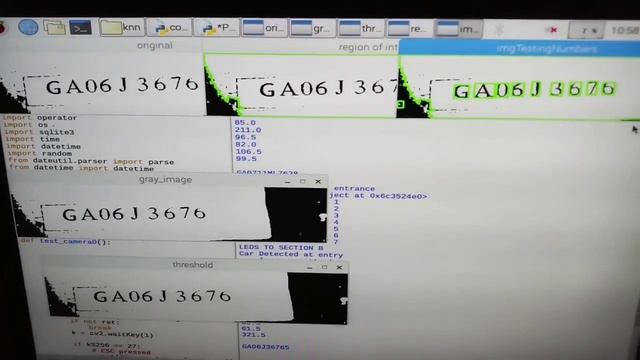Maximize the threshold window
The image size is (640, 360).
click(324, 267)
